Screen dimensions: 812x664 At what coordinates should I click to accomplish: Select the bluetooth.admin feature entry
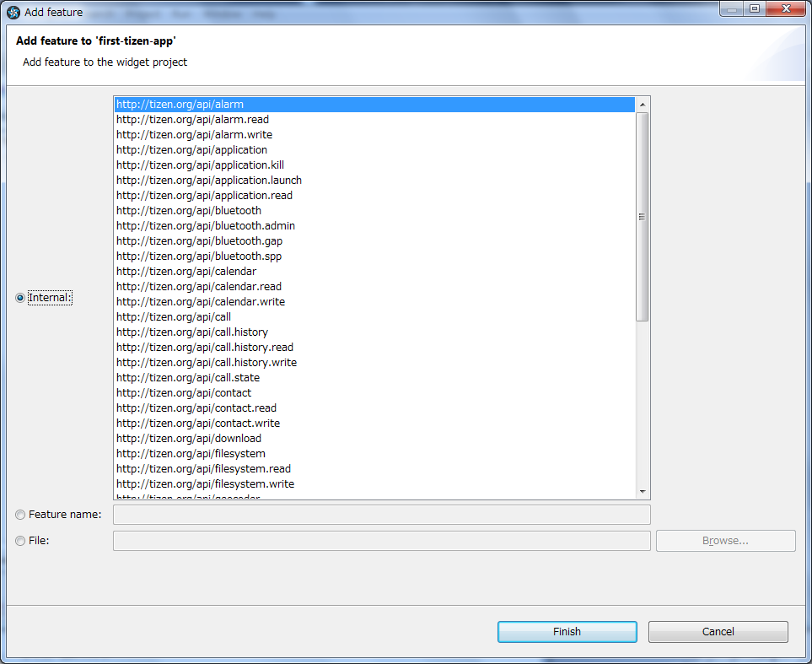coord(375,226)
